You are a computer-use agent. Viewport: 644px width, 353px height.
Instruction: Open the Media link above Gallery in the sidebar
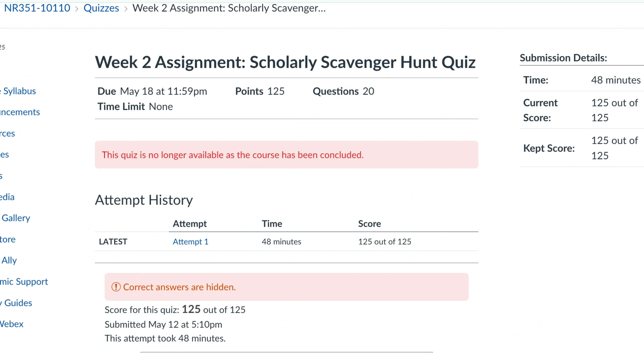coord(7,197)
